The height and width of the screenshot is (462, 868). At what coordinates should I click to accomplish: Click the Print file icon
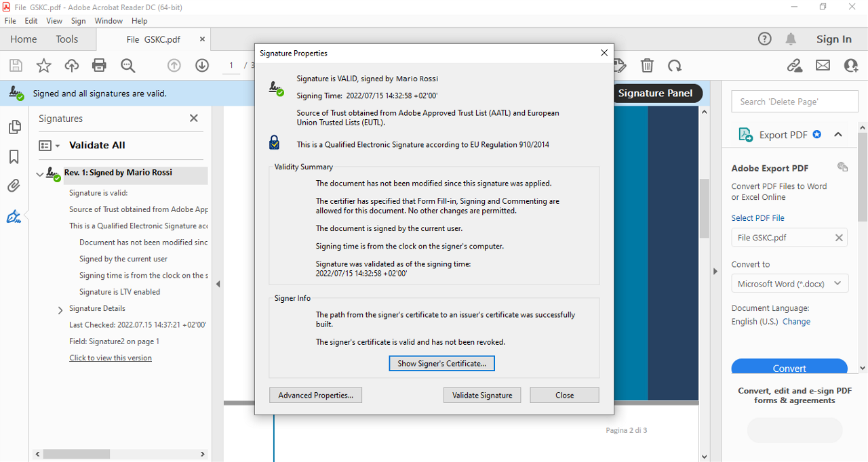99,66
